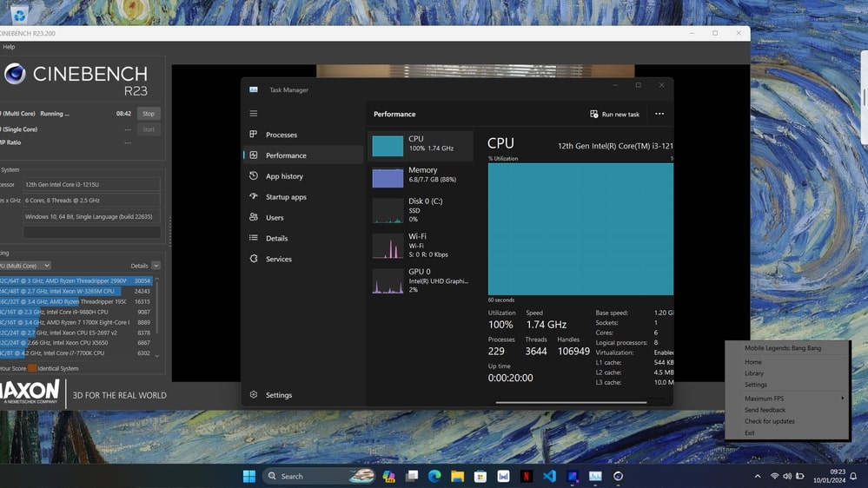
Task: Open the Users page in Task Manager
Action: [303, 217]
